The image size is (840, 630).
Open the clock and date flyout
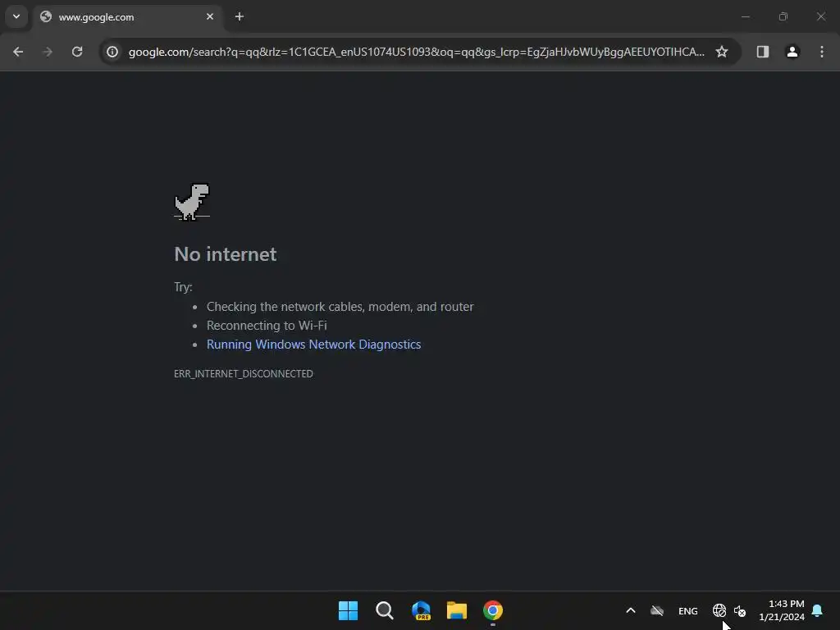pos(782,610)
